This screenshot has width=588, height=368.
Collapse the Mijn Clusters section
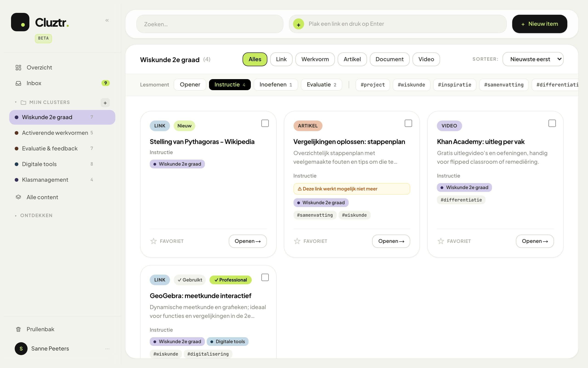(16, 102)
